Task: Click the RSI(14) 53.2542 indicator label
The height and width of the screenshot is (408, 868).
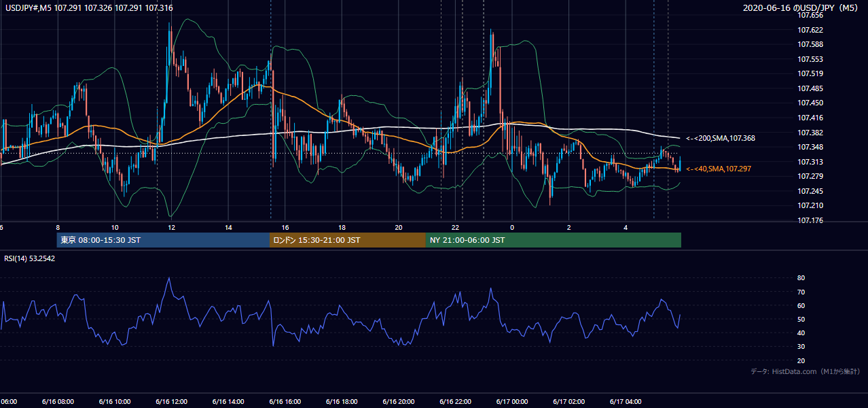Action: coord(30,258)
